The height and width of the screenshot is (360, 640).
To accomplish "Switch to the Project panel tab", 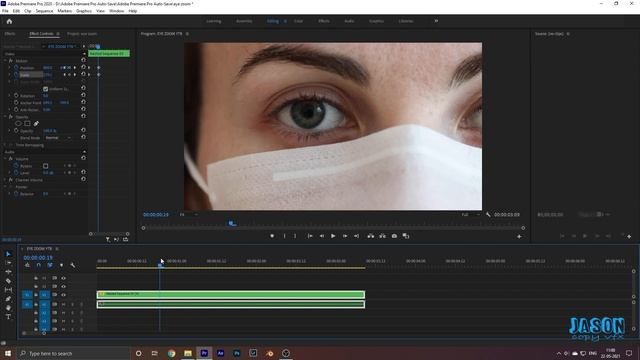I will [82, 34].
